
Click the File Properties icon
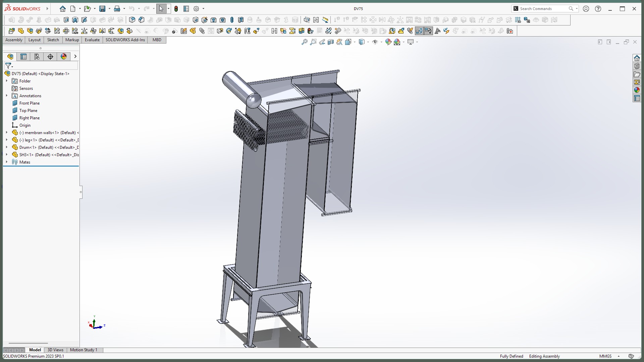pyautogui.click(x=186, y=9)
